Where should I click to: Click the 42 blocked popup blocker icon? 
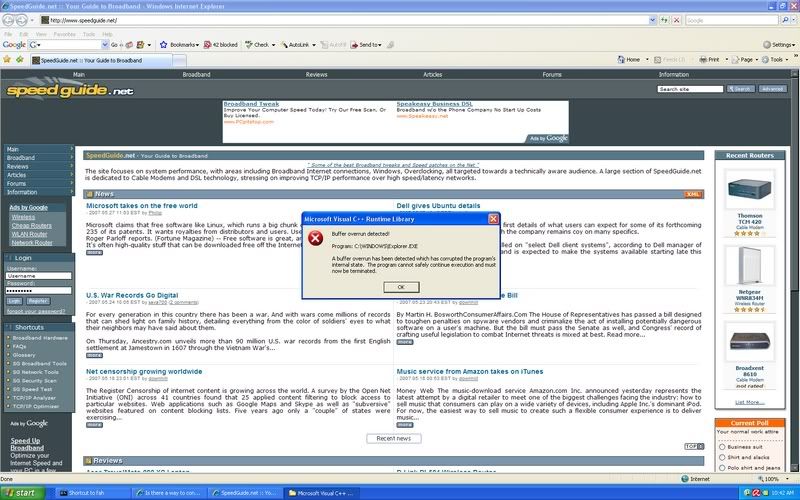pos(207,45)
